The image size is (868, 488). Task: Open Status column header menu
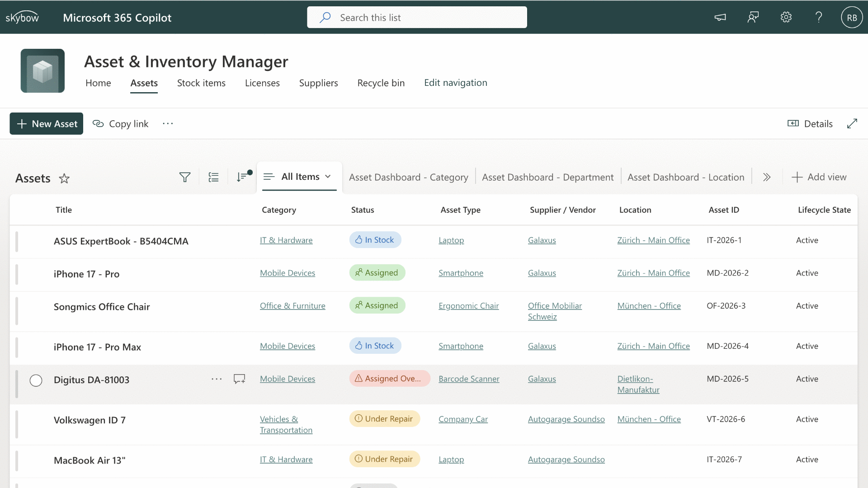coord(363,210)
